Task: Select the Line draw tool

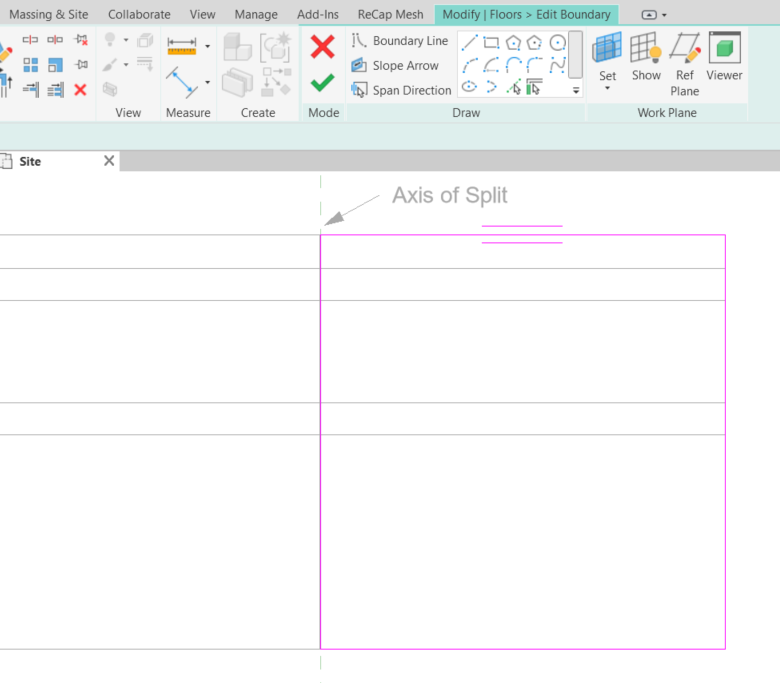Action: [x=470, y=42]
